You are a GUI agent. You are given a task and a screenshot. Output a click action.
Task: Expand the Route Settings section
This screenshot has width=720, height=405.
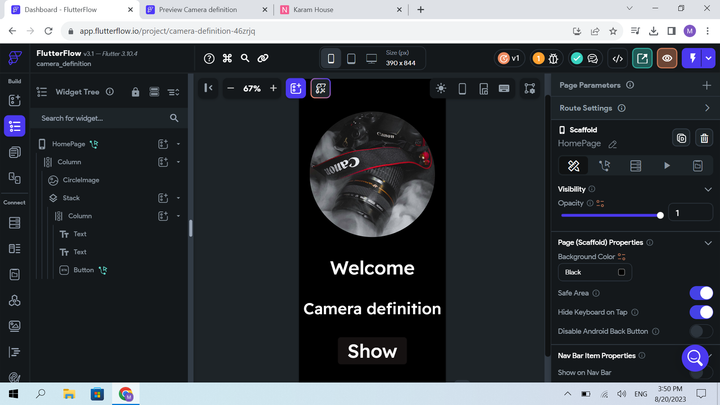707,108
